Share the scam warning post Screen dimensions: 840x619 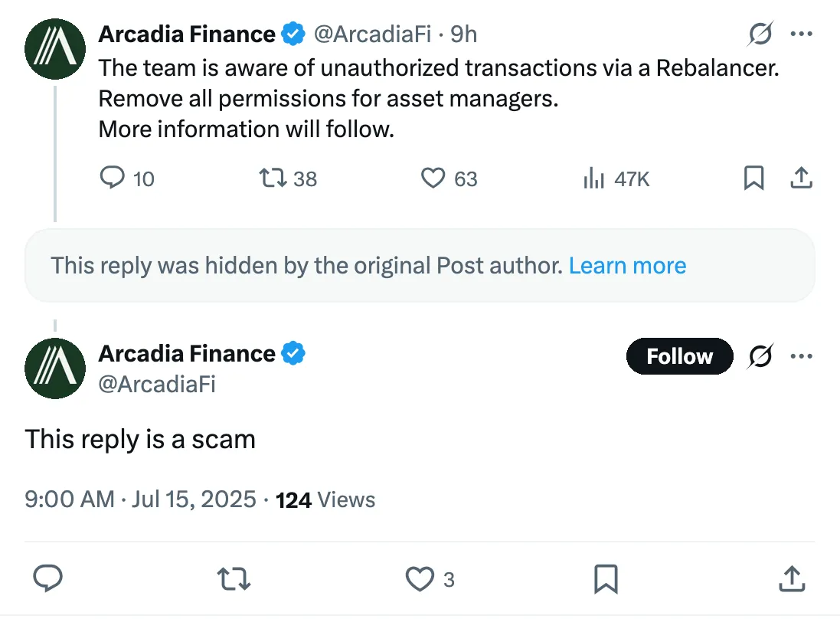click(x=792, y=578)
